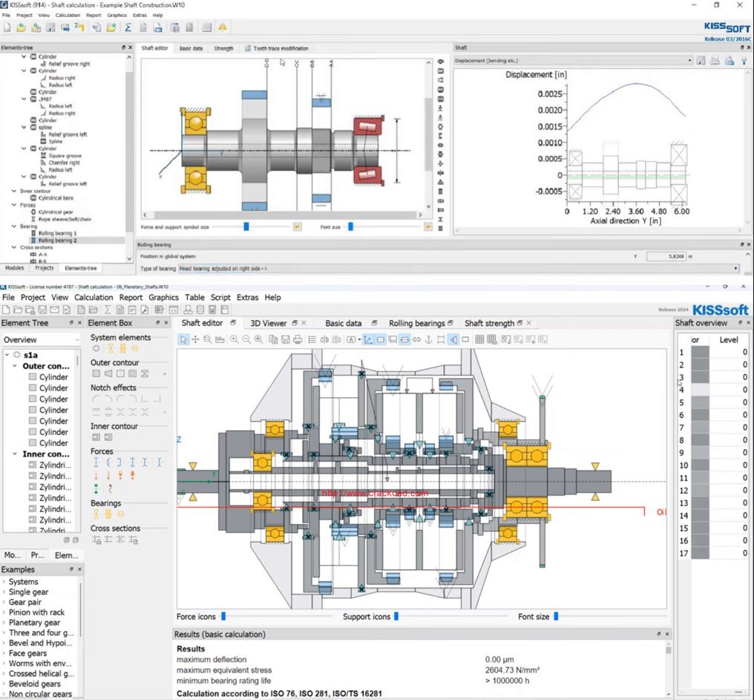Screen dimensions: 754x700
Task: Toggle the coordinate axes display icon
Action: [367, 339]
